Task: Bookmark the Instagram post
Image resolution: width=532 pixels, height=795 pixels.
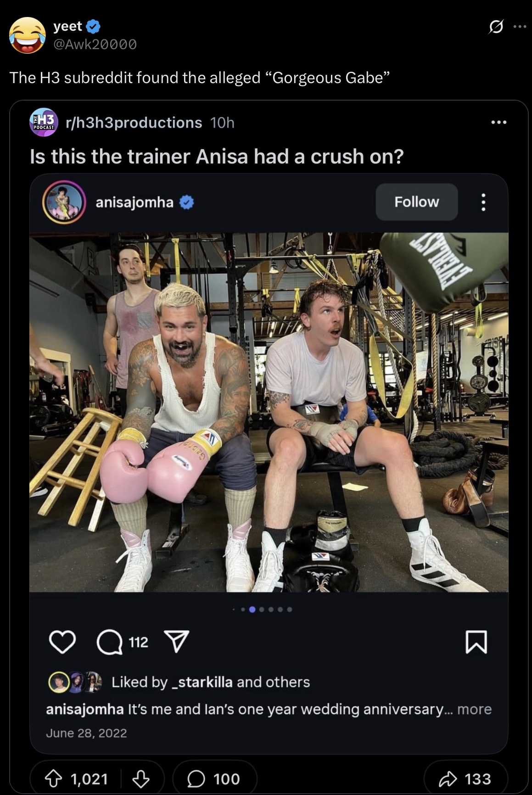Action: pyautogui.click(x=476, y=642)
